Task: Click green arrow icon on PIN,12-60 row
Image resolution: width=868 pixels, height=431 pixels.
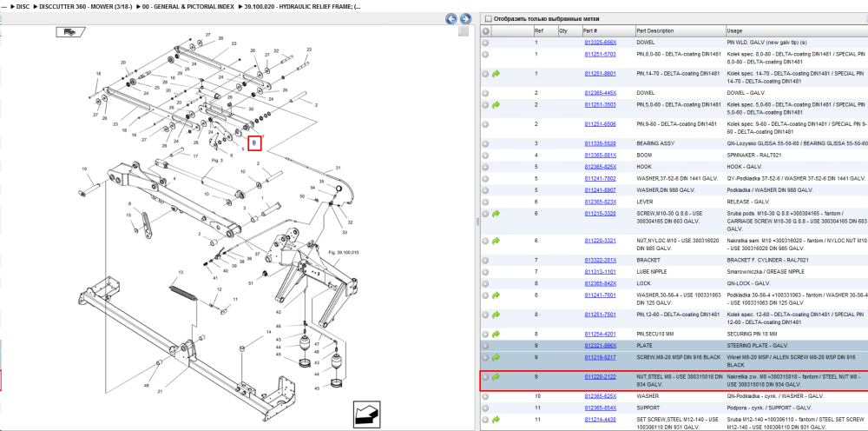Action: [x=496, y=315]
